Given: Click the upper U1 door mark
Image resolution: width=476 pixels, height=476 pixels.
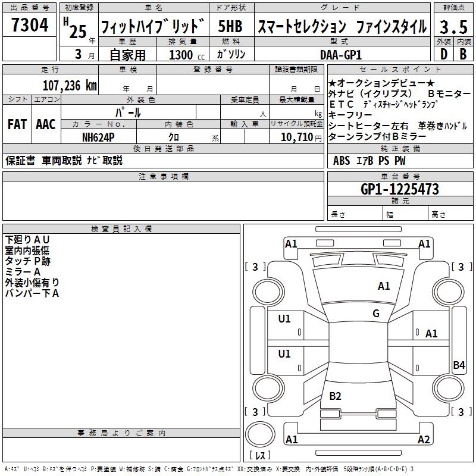Looking at the screenshot, I should pos(284,319).
